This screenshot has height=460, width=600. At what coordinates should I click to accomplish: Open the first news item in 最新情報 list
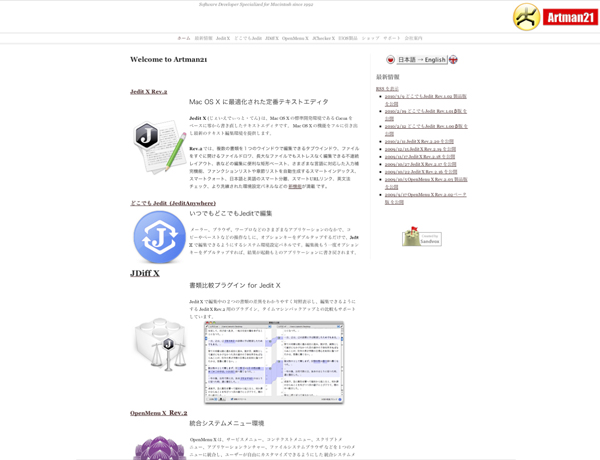(425, 99)
